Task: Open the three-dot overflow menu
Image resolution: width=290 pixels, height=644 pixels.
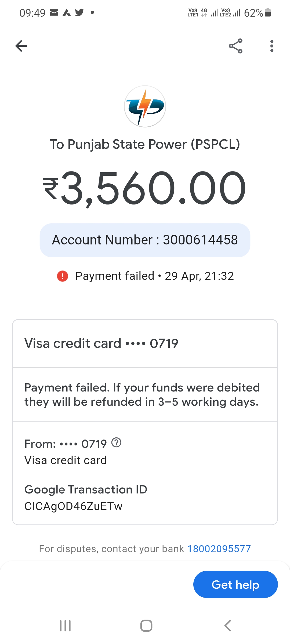Action: 272,46
